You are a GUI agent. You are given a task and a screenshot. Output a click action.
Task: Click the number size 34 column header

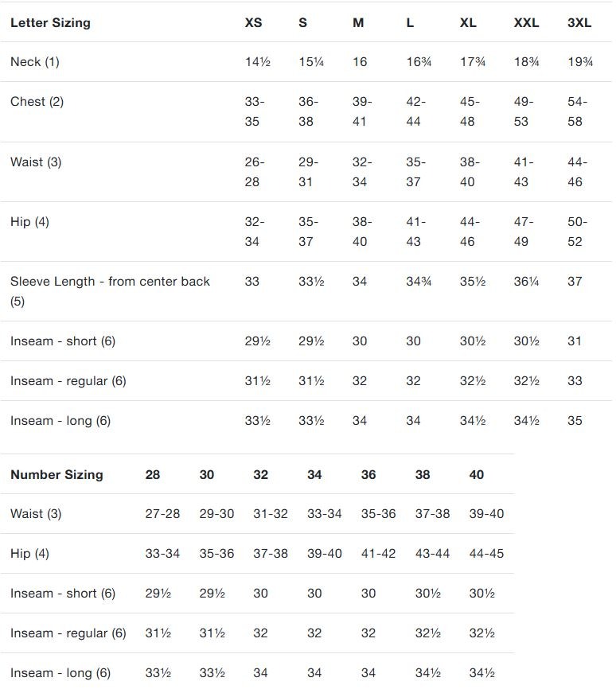tap(314, 475)
